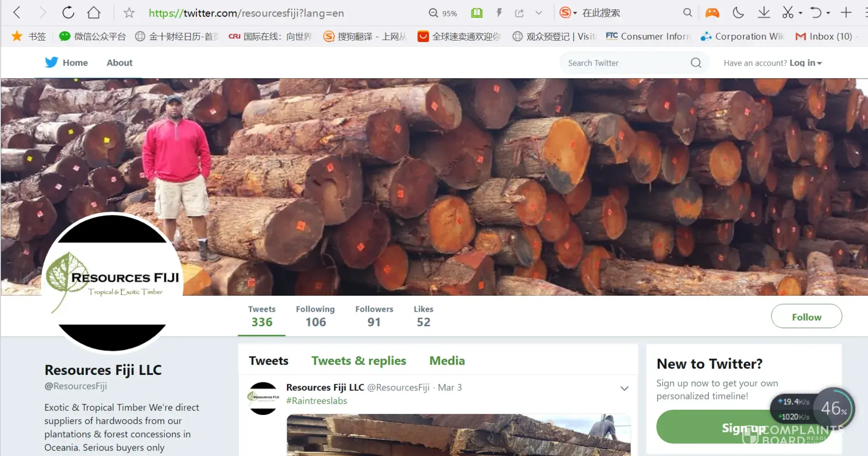Open the Corporation Wiki bookmark
Screen dimensions: 868x456
pos(743,36)
